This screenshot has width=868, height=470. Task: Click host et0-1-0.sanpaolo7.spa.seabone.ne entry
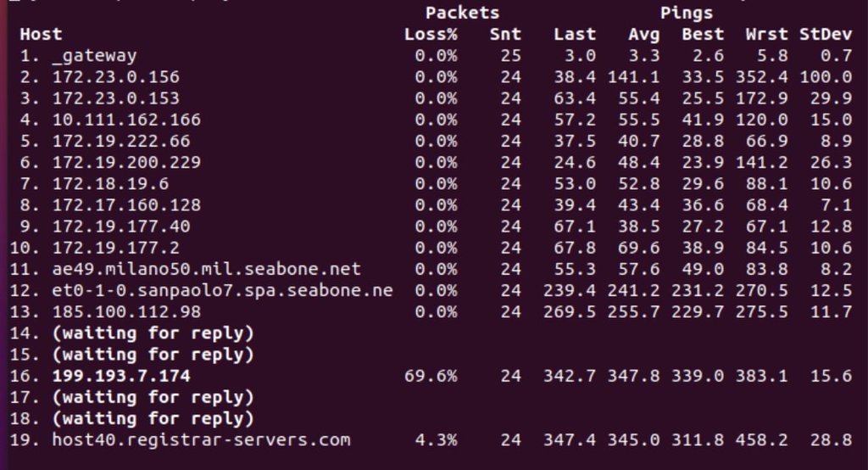click(x=223, y=290)
